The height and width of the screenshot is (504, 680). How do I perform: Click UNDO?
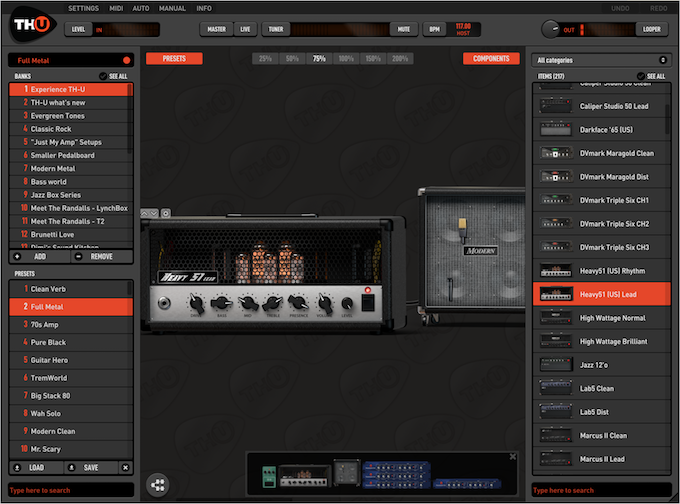620,8
